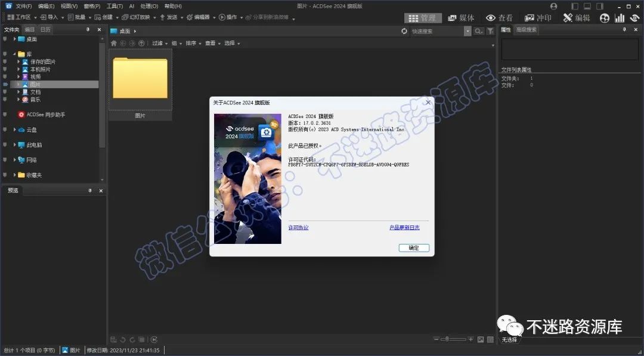
Task: Select the 图片 folder thumbnail
Action: 140,85
